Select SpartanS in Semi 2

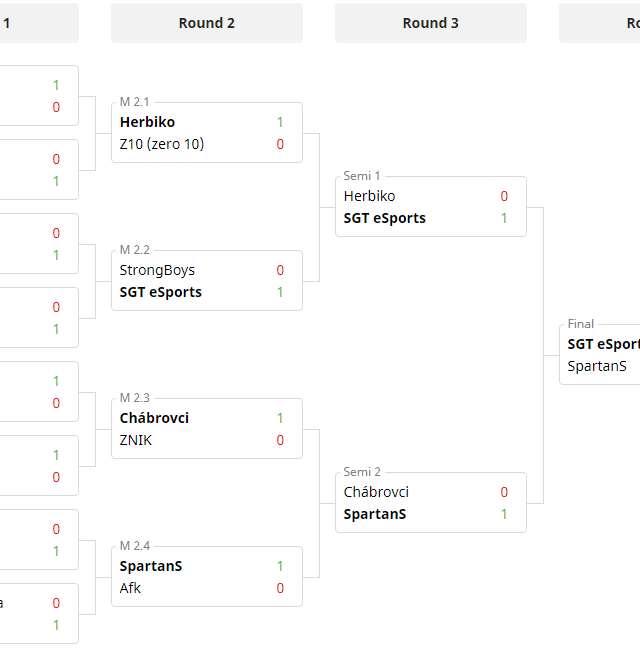click(375, 514)
